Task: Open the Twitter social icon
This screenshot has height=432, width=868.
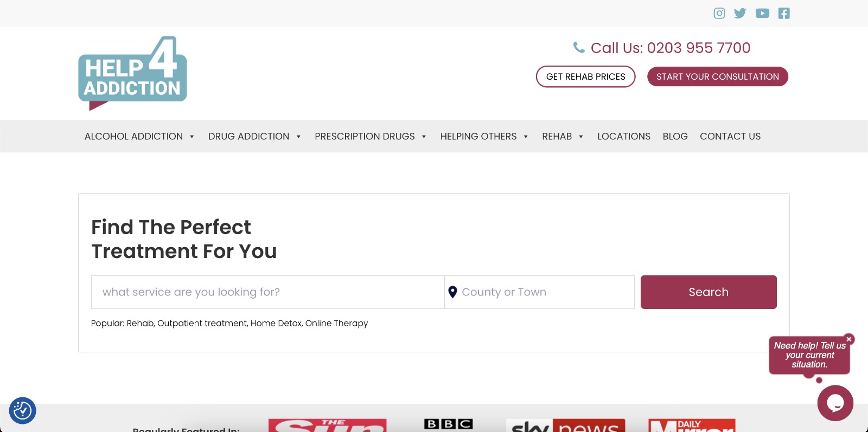Action: click(x=740, y=13)
